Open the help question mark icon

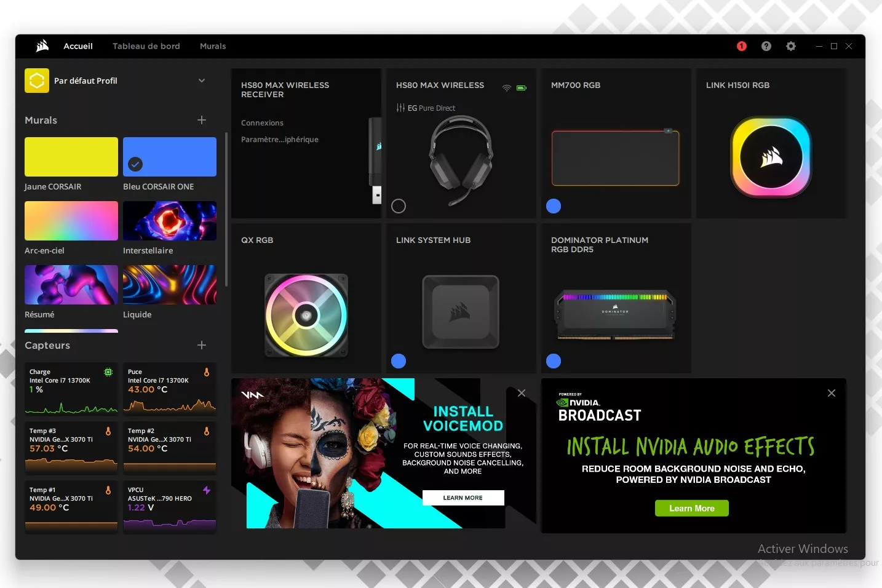click(x=766, y=46)
